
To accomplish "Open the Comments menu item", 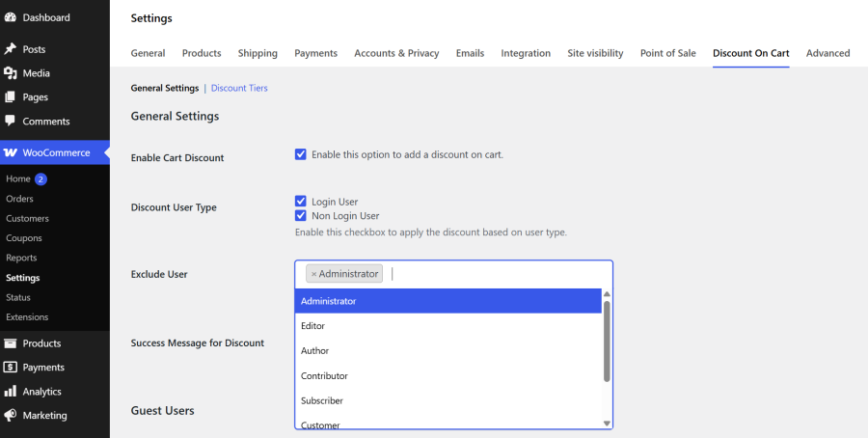I will [46, 122].
